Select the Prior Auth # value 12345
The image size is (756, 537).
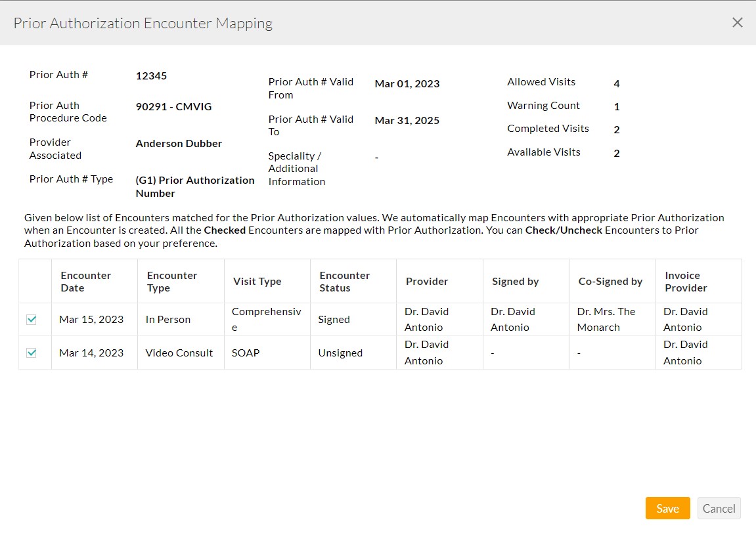tap(151, 75)
